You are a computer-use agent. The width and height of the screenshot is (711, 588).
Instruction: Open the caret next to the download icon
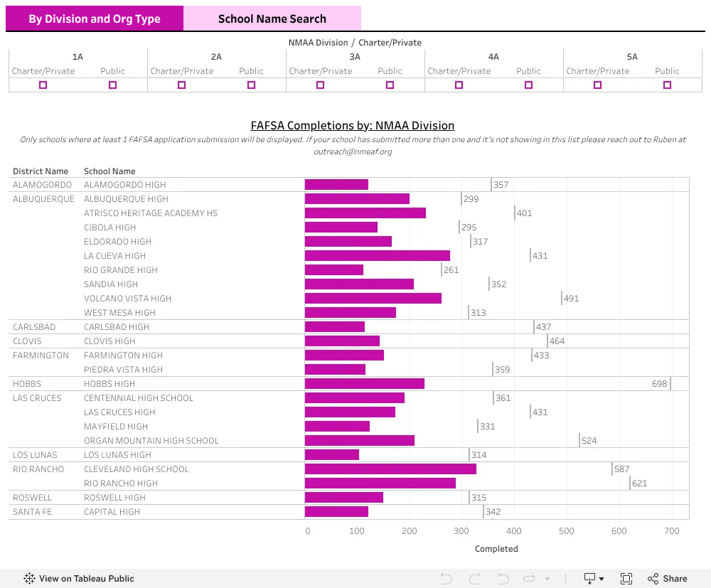click(x=602, y=579)
